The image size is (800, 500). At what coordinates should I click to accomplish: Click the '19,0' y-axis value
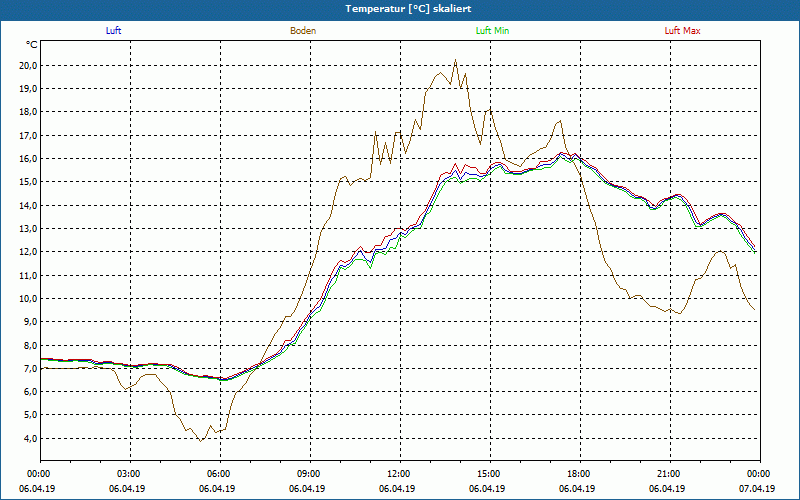(x=28, y=89)
